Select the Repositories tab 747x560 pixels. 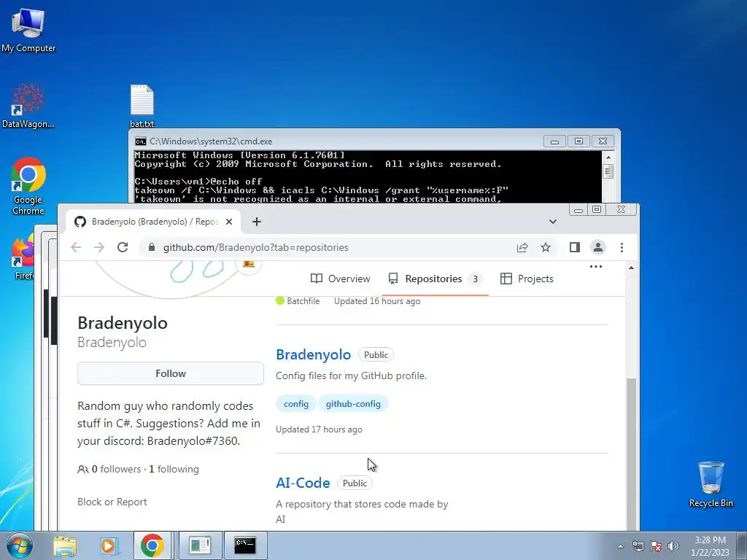pyautogui.click(x=436, y=279)
